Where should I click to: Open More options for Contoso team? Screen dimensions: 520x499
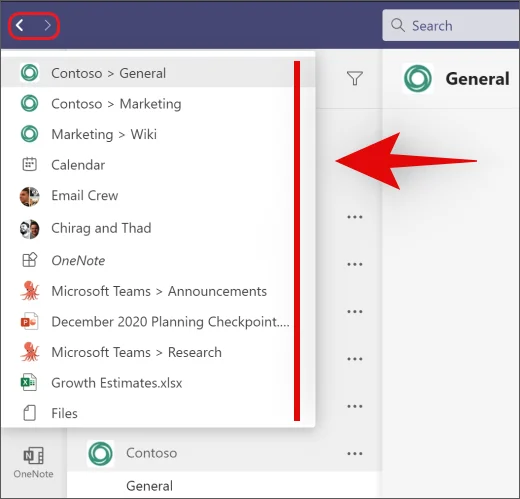(355, 454)
